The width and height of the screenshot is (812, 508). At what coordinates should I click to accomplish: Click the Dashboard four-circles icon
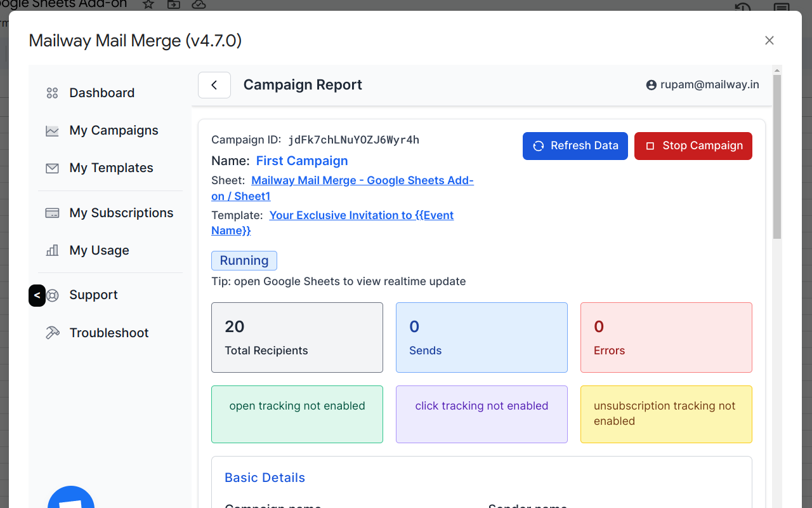pyautogui.click(x=52, y=93)
